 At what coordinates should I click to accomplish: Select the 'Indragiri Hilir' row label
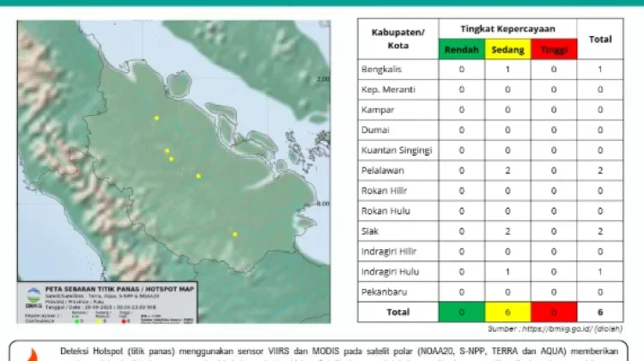(388, 251)
